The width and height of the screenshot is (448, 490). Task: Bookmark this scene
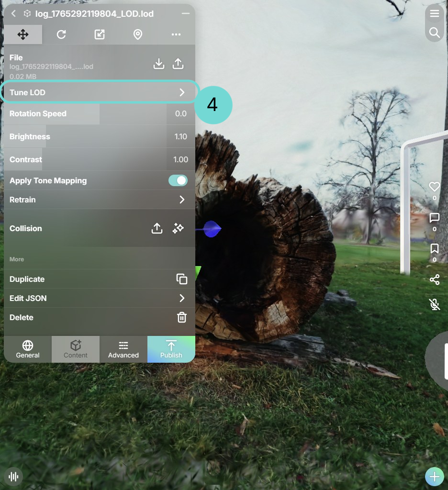tap(434, 249)
